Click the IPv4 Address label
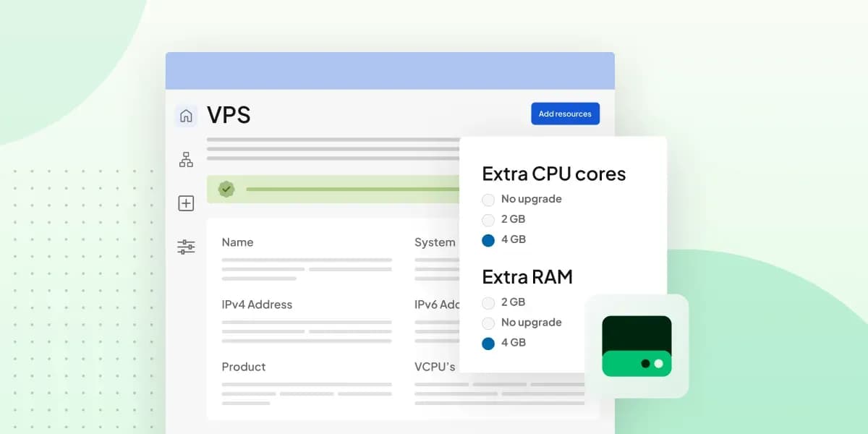The height and width of the screenshot is (434, 868). pos(257,305)
